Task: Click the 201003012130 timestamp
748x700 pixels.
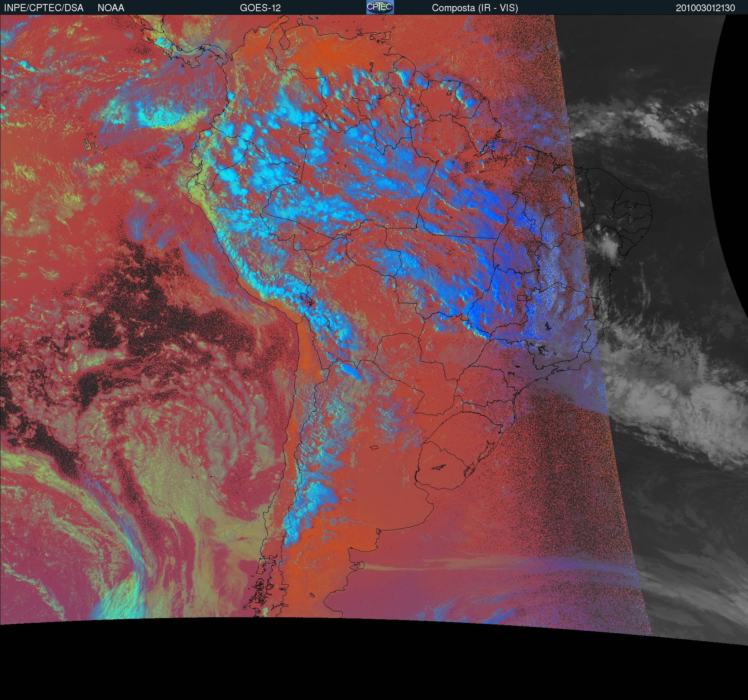Action: pyautogui.click(x=705, y=8)
